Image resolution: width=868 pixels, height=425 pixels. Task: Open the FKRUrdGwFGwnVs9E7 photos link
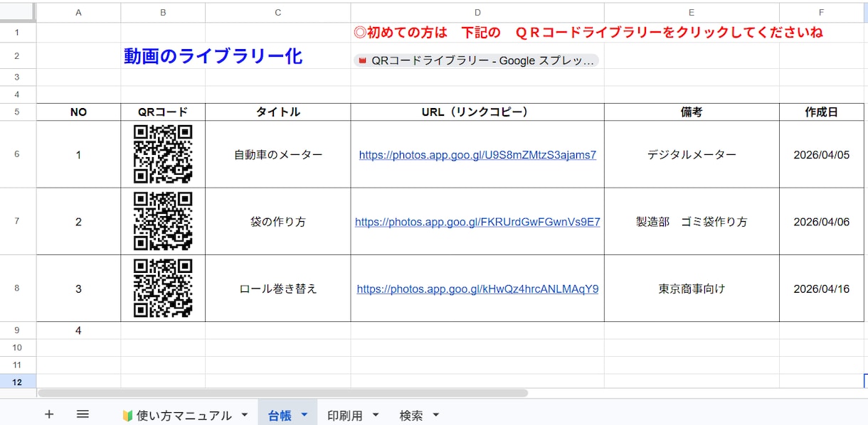pos(477,222)
